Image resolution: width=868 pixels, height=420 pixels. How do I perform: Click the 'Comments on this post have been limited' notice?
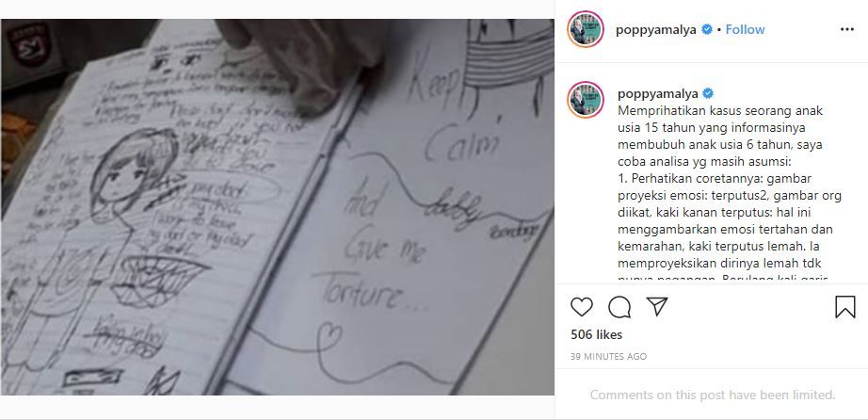coord(713,396)
